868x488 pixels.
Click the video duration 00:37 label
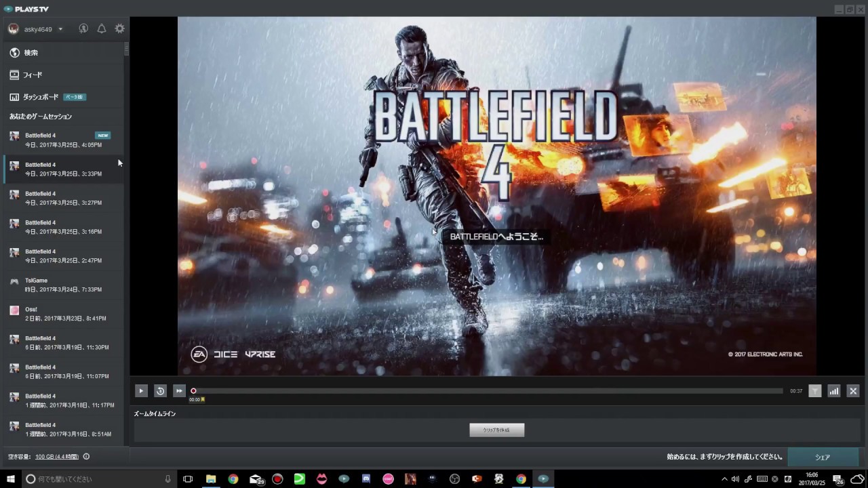click(x=796, y=391)
